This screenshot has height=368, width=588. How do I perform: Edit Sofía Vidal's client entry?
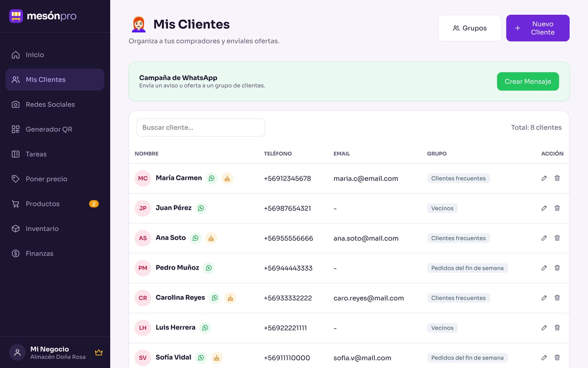[544, 357]
